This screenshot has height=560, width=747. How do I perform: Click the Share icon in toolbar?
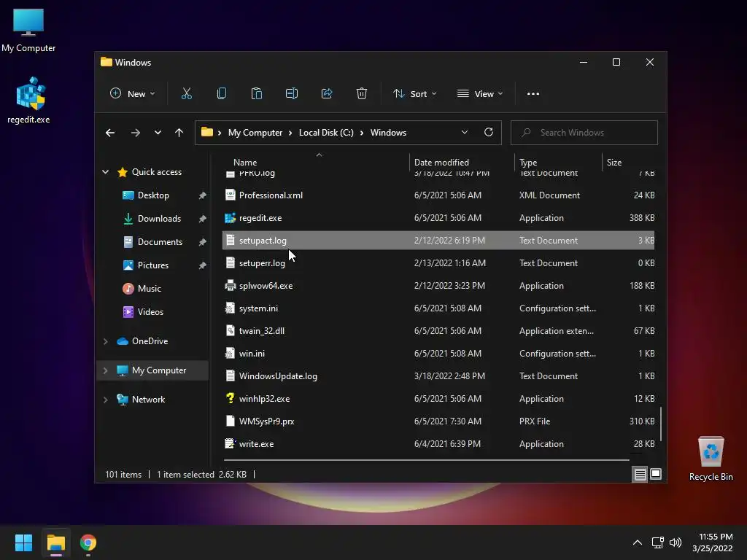[x=327, y=94]
